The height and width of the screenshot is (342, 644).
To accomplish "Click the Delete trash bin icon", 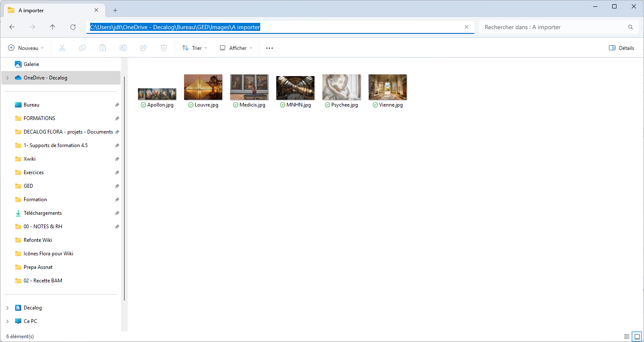I will point(164,48).
